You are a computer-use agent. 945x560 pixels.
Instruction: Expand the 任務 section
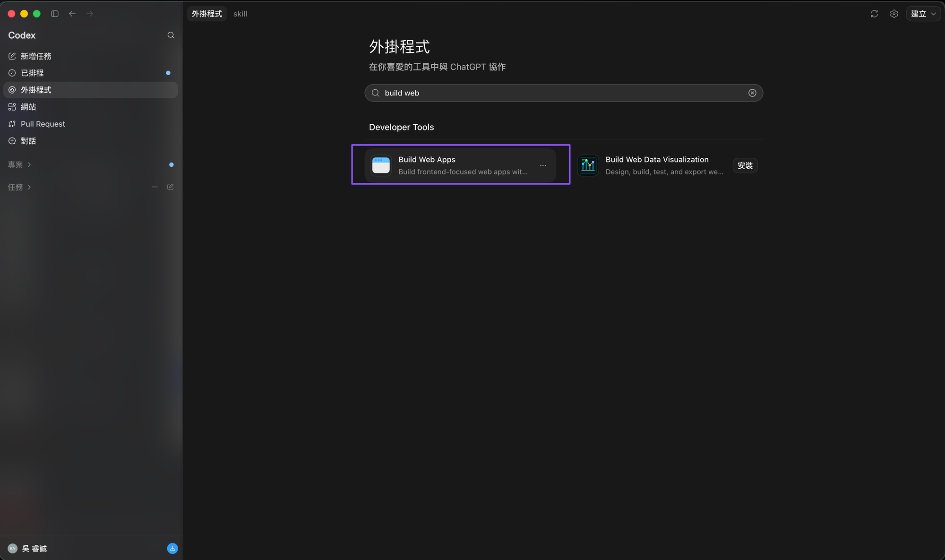[19, 187]
